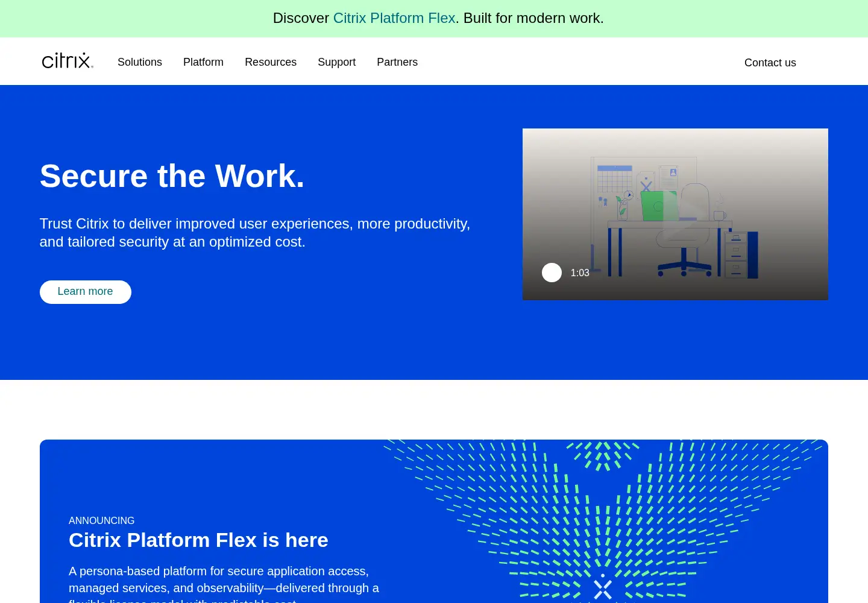
Task: Click the "Citrix Platform Flex is here" heading
Action: (x=198, y=540)
